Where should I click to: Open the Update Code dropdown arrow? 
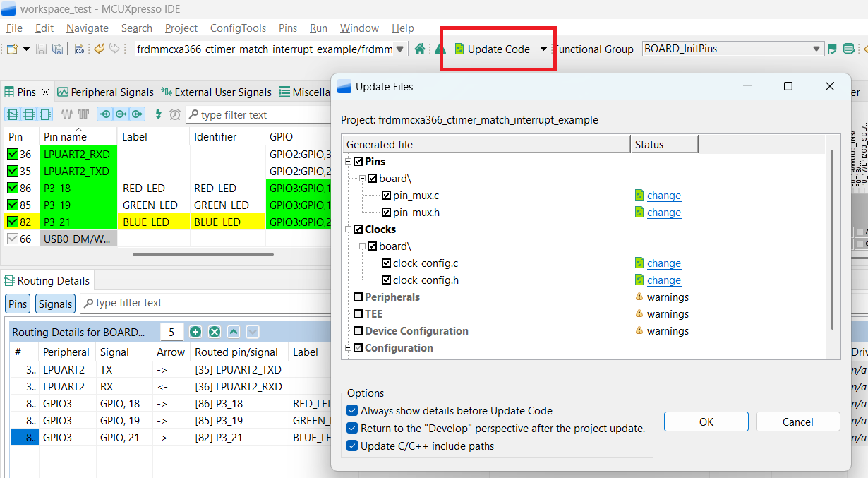pos(543,49)
